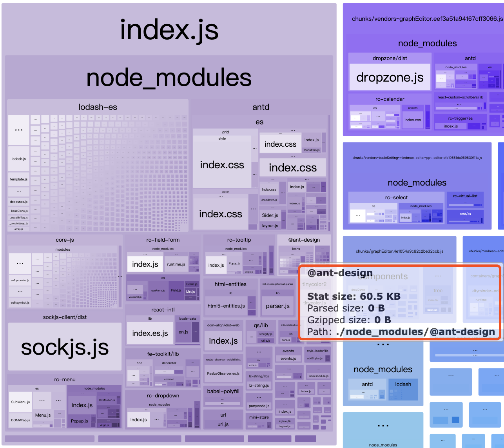Click the CSSMotion.js block
This screenshot has width=504, height=448.
coord(107,400)
